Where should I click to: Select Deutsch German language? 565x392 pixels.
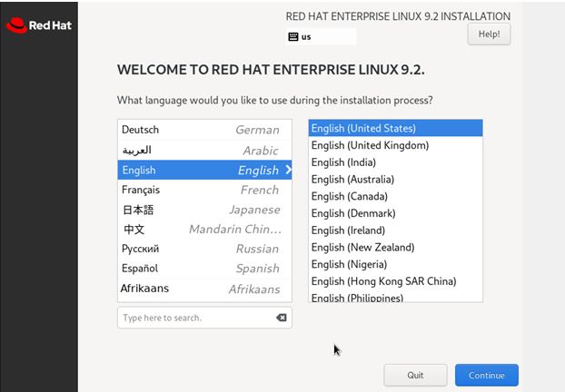[x=204, y=130]
